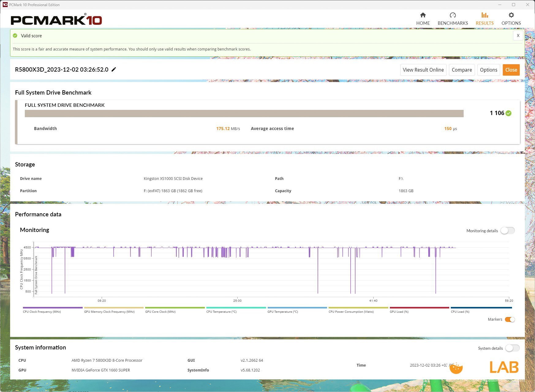Screen dimensions: 535x392
Task: Go to the Home tab
Action: click(423, 19)
